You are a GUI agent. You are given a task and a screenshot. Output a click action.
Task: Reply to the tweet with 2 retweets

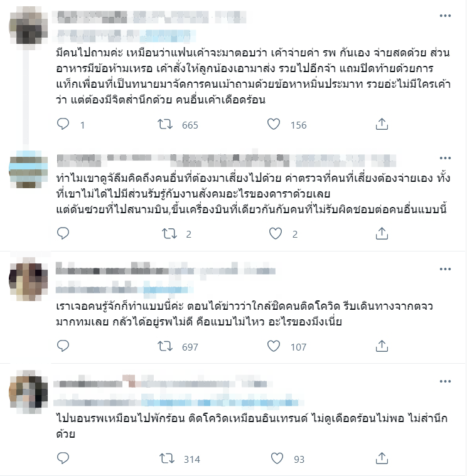click(x=63, y=233)
